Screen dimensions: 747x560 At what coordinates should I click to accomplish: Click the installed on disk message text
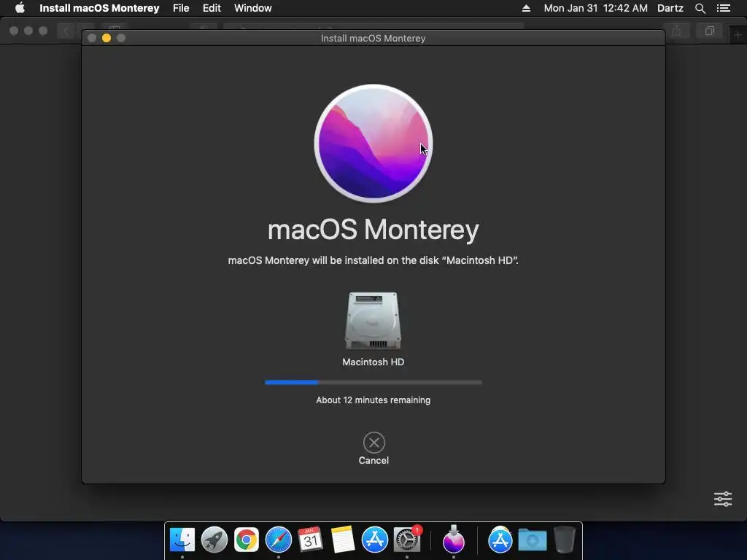tap(373, 260)
